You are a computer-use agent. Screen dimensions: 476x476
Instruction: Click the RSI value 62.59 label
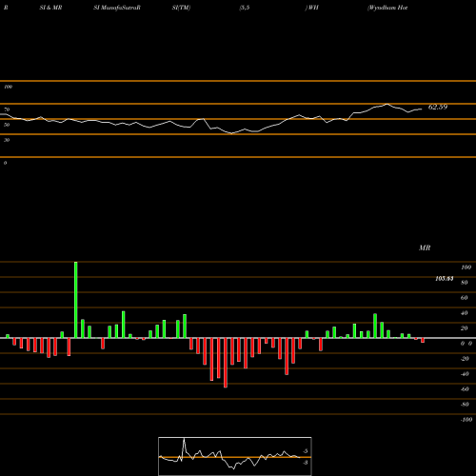click(438, 107)
